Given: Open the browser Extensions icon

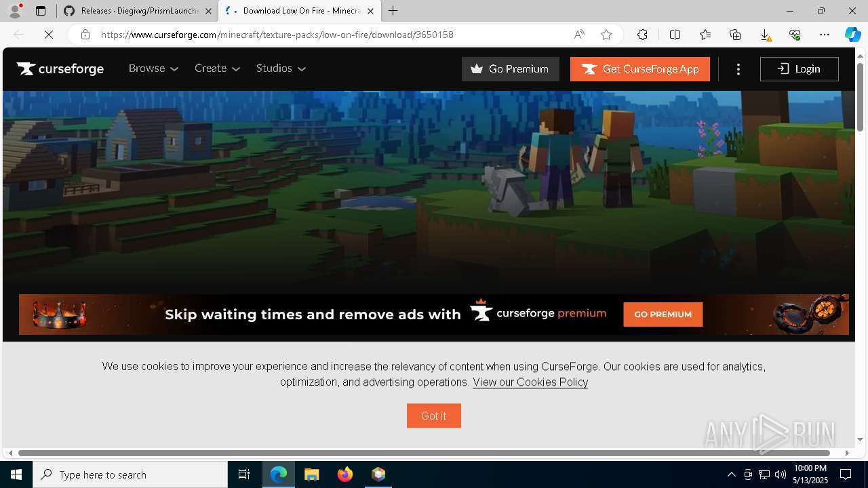Looking at the screenshot, I should (x=642, y=35).
